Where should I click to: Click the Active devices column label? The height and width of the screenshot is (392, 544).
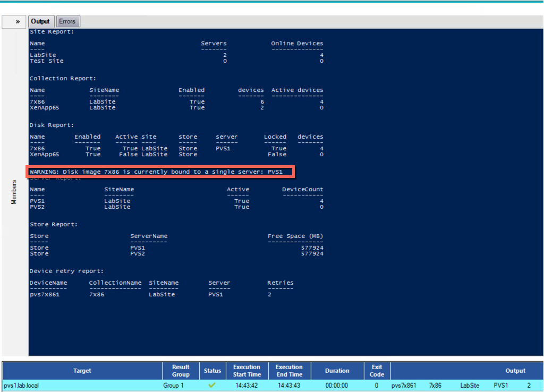click(297, 90)
